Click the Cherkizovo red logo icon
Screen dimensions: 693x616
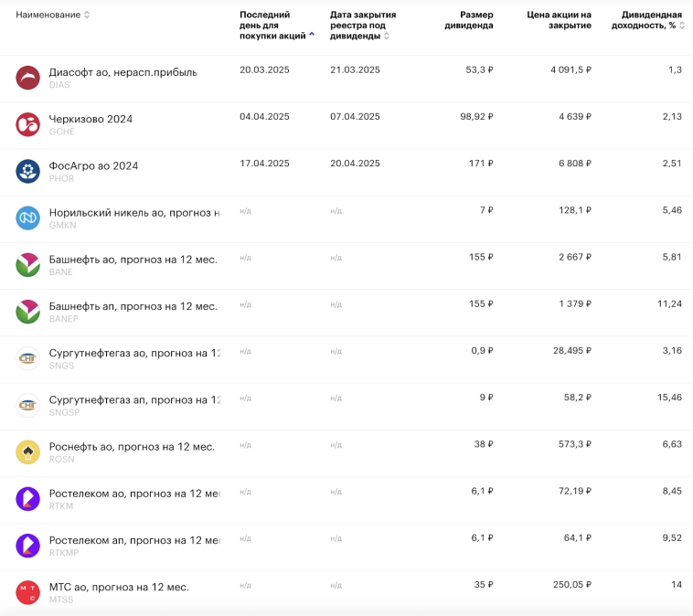[27, 124]
